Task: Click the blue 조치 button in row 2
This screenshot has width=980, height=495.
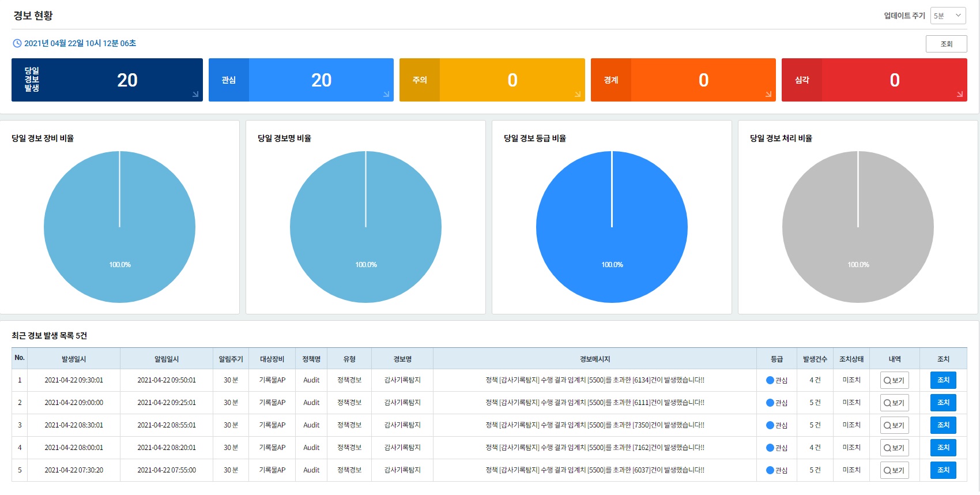Action: pyautogui.click(x=943, y=403)
